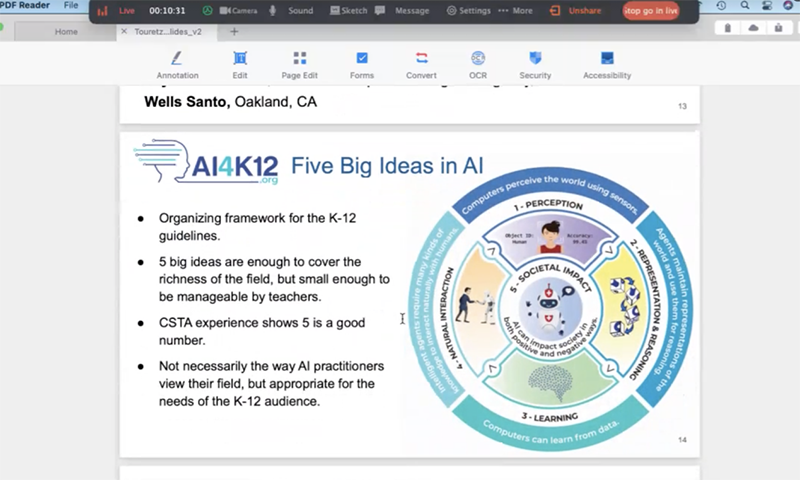Viewport: 800px width, 480px height.
Task: Open live session Settings
Action: point(468,11)
